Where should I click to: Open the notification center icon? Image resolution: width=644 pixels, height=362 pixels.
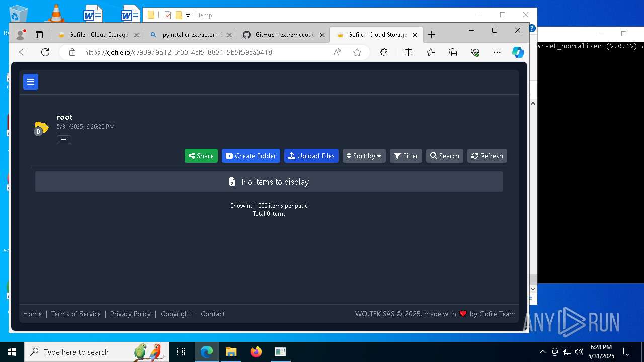click(627, 352)
